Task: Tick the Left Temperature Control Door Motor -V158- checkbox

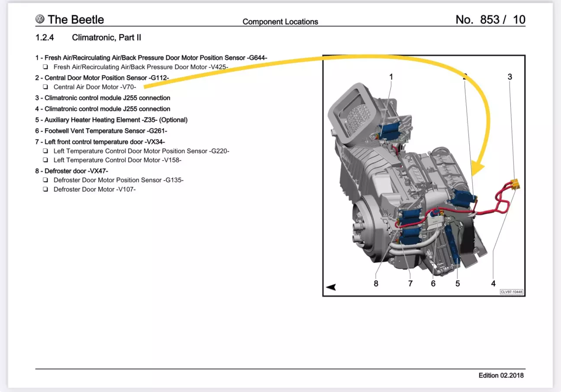Action: click(45, 160)
